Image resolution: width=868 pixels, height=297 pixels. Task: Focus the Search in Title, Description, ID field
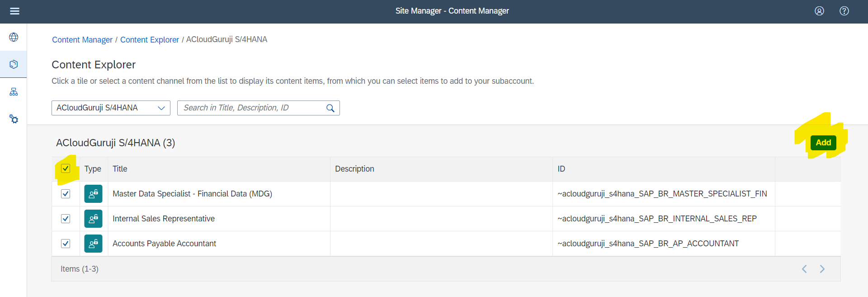coord(251,108)
